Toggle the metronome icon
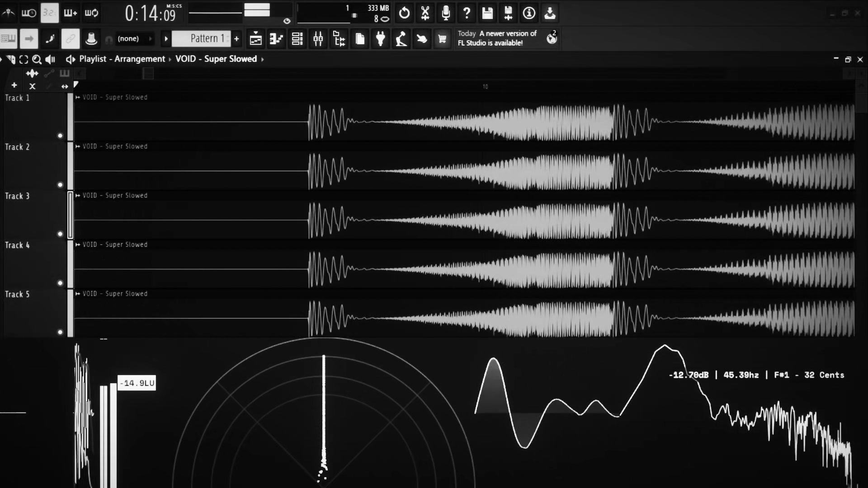The image size is (868, 488). tap(9, 13)
